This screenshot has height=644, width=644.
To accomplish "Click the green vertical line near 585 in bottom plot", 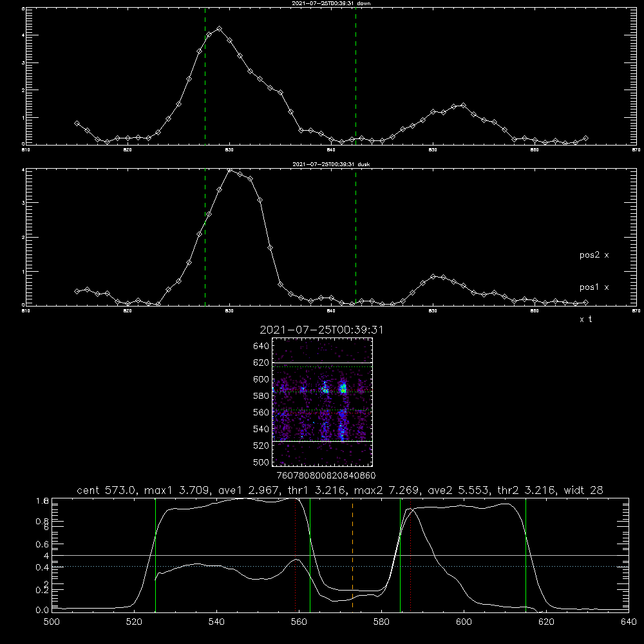I will (400, 555).
